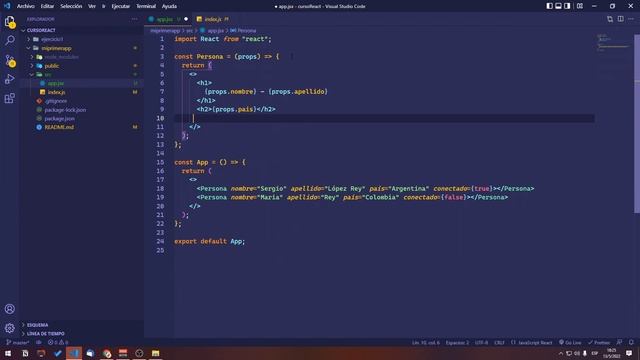Click the Explorer panel more-actions ellipsis
The width and height of the screenshot is (640, 360).
134,19
